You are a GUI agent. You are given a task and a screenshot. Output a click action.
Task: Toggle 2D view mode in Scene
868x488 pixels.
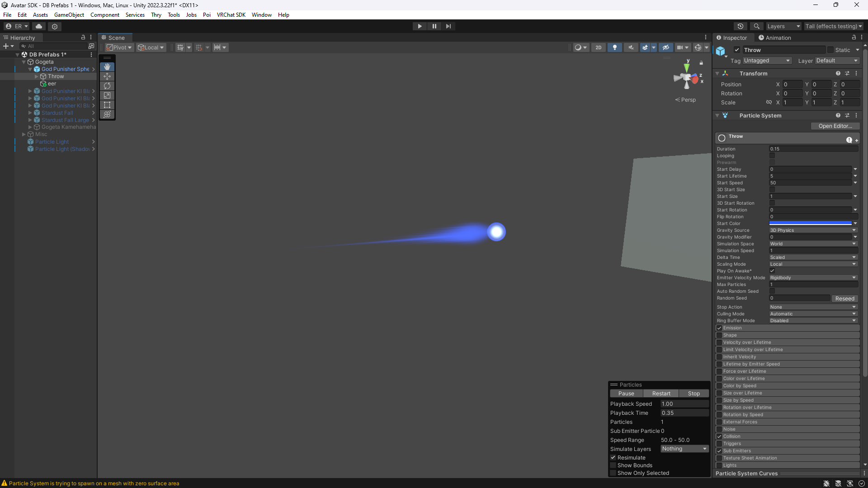pyautogui.click(x=598, y=47)
